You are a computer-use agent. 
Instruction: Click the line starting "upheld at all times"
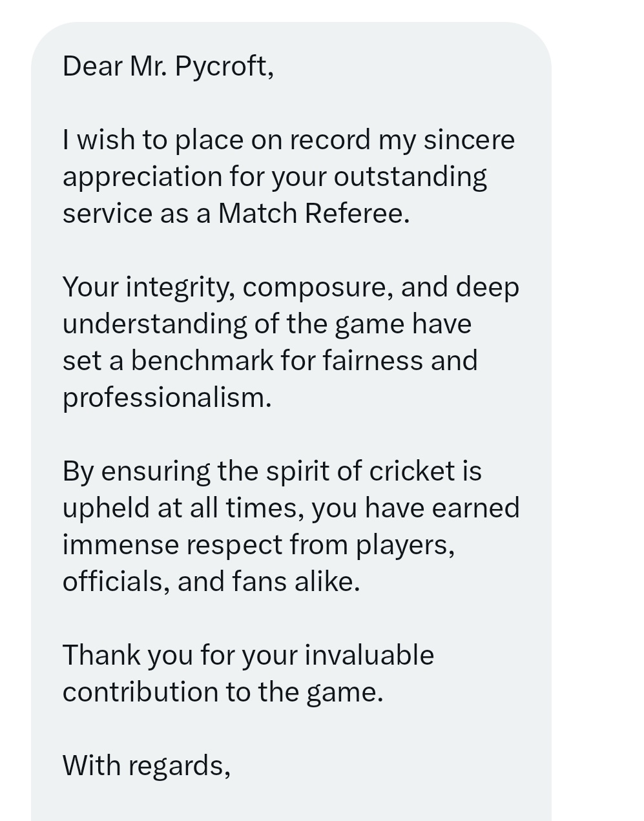click(290, 508)
